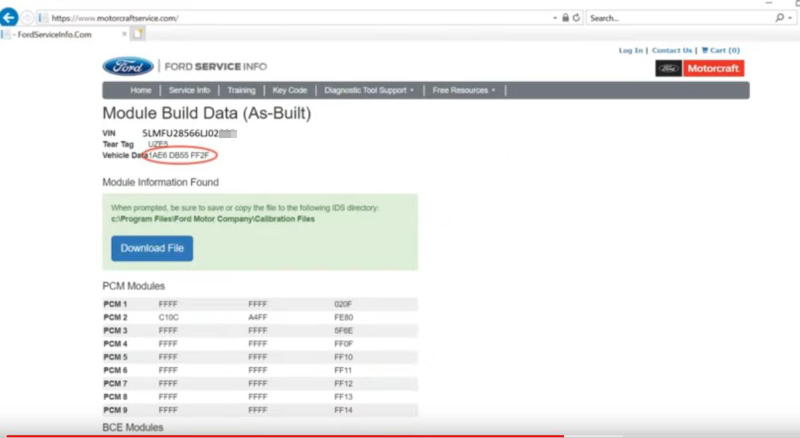Click the blue Ford oval logo
800x438 pixels.
click(128, 66)
